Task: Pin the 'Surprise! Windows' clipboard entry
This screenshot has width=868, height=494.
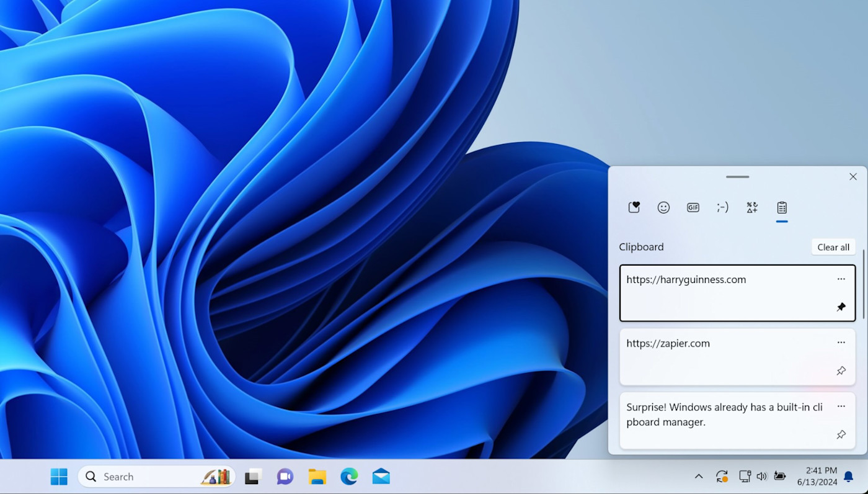Action: [841, 435]
